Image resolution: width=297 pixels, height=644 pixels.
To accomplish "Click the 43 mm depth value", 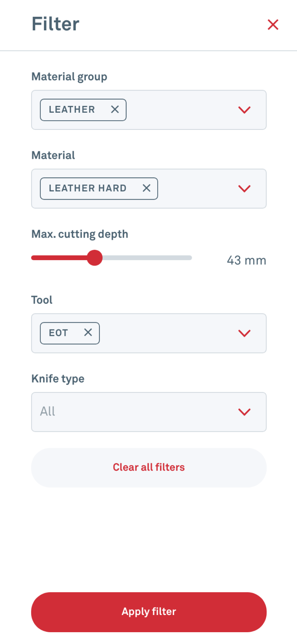I will point(246,260).
